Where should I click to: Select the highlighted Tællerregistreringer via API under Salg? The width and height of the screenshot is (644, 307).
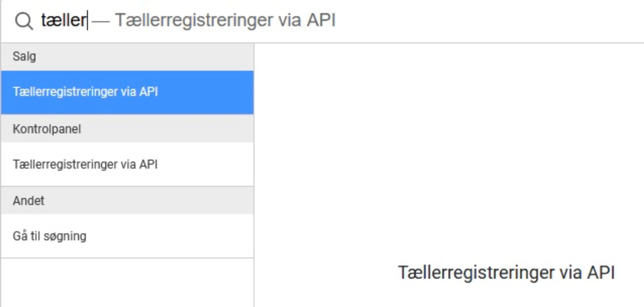(86, 92)
